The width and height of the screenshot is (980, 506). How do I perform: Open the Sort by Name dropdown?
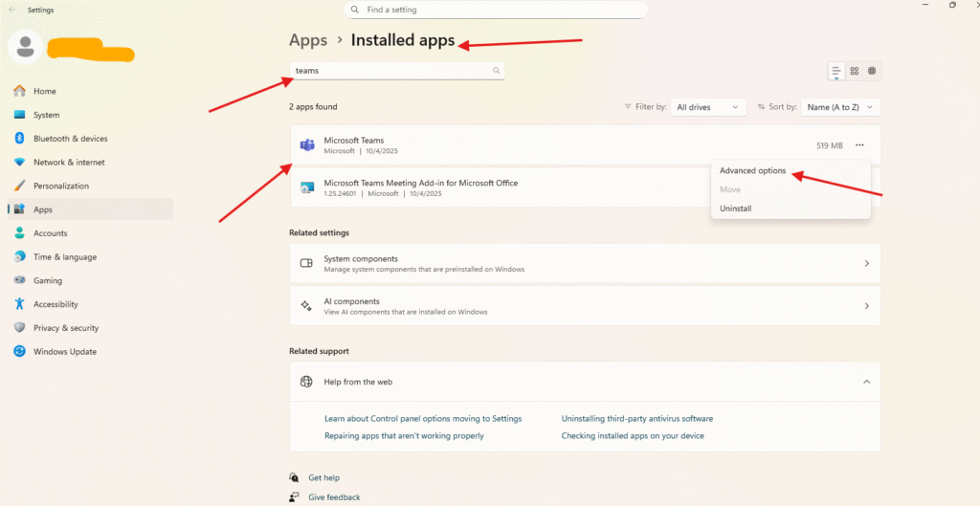click(841, 107)
